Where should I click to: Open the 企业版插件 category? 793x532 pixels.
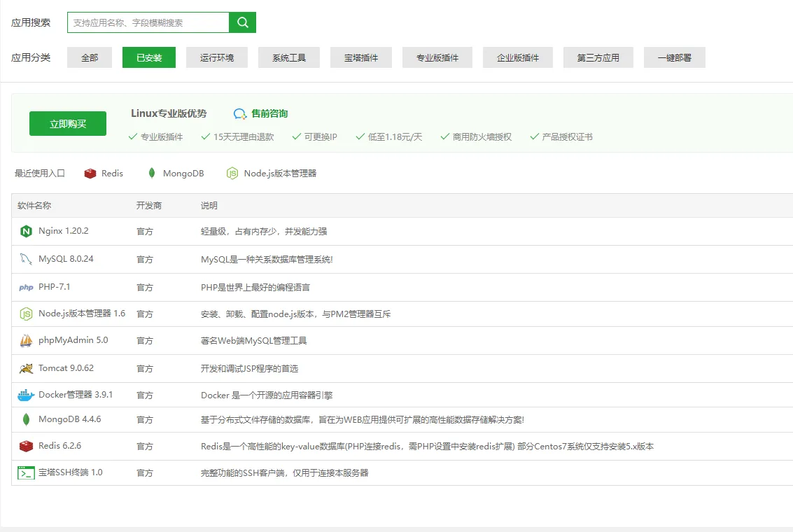coord(518,57)
